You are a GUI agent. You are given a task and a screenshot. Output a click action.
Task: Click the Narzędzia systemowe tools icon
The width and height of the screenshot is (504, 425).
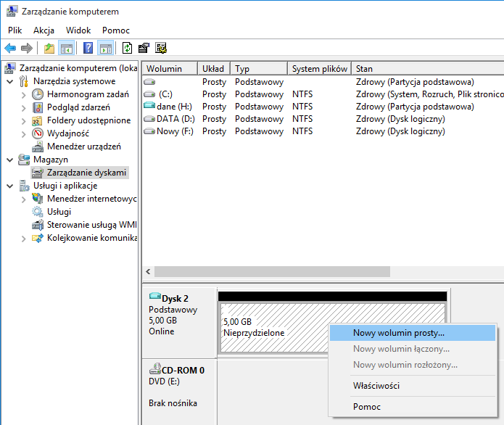coord(23,81)
